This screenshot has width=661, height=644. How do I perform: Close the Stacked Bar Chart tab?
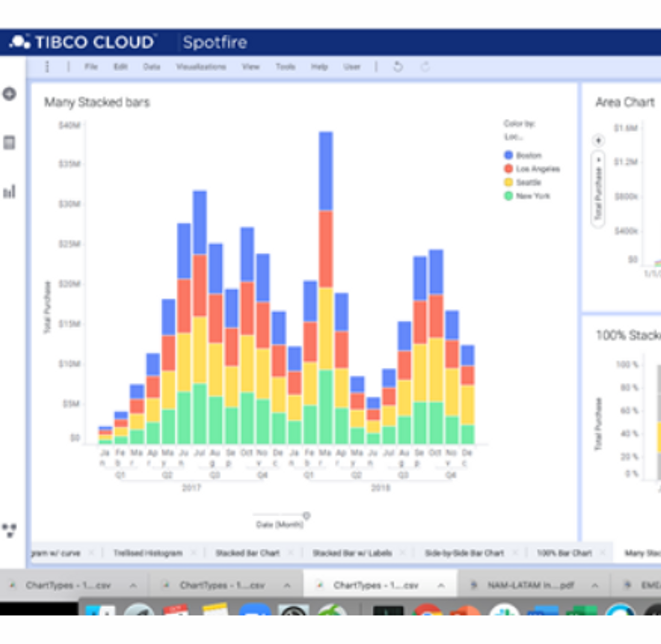coord(291,553)
